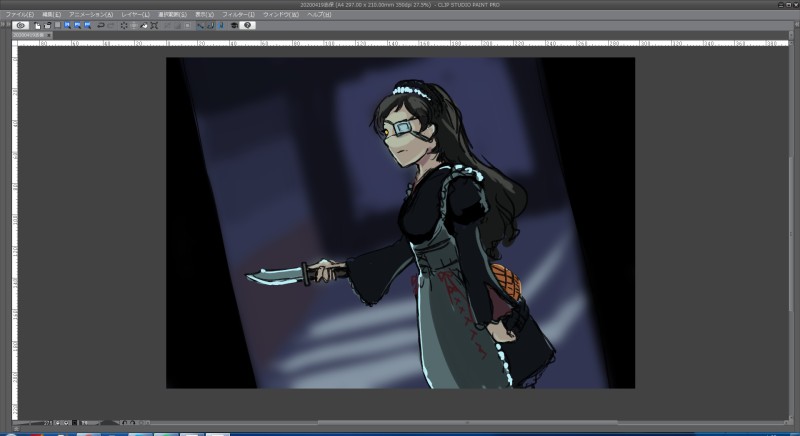Click the canvas rotation slider at bottom

[x=110, y=423]
